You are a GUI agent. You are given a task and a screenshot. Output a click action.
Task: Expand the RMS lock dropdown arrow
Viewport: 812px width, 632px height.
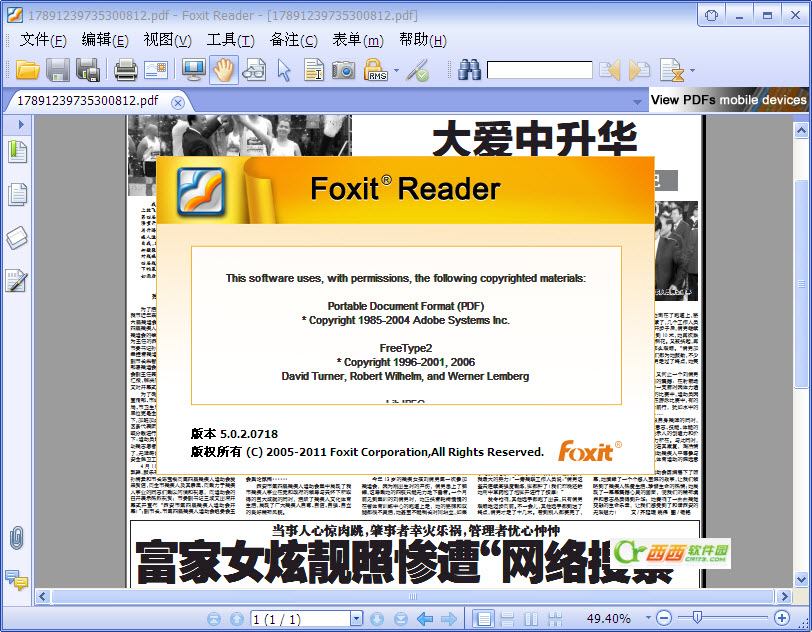coord(396,70)
